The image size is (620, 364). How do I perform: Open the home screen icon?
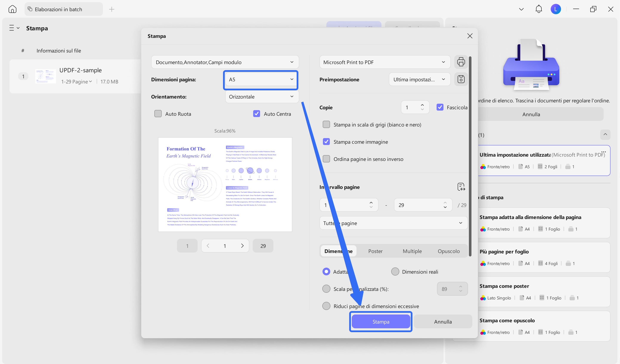point(12,9)
